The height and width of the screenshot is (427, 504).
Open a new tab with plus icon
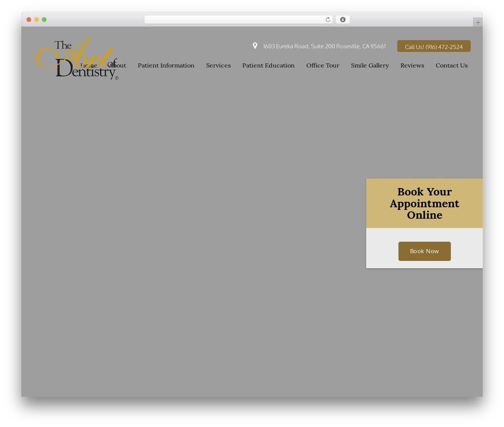point(478,22)
